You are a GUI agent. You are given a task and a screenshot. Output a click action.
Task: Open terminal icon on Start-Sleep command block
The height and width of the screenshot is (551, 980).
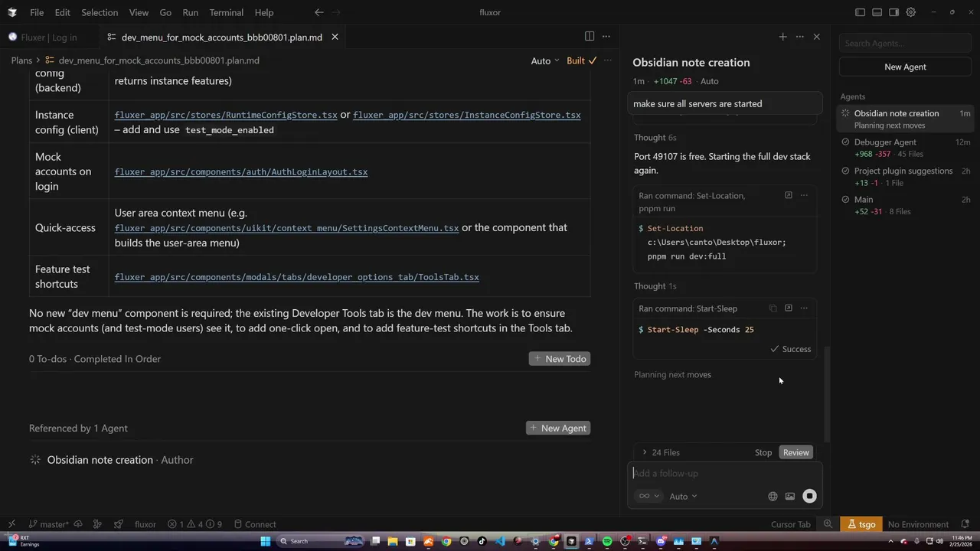789,308
